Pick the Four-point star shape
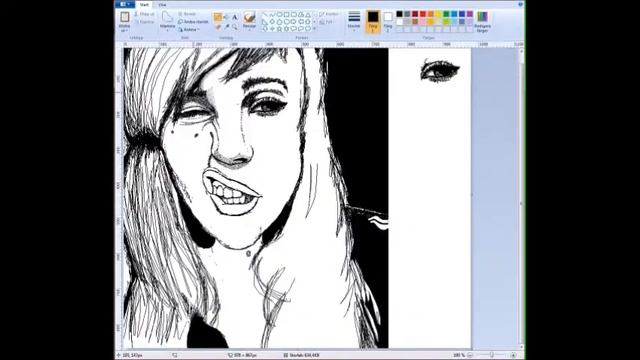The image size is (640, 360). coord(272,29)
